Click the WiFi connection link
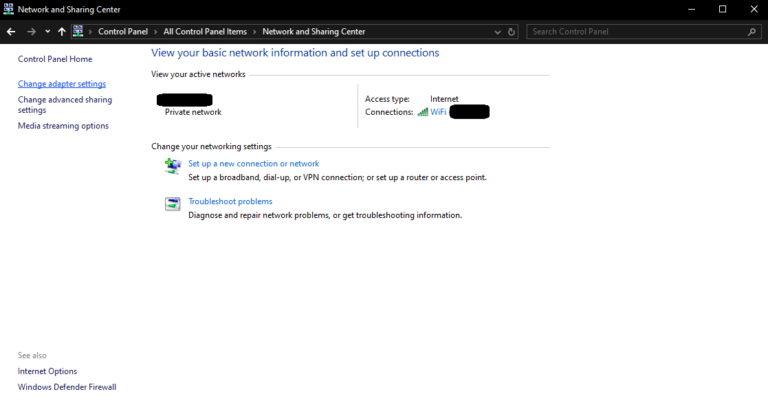Image resolution: width=768 pixels, height=405 pixels. click(438, 112)
